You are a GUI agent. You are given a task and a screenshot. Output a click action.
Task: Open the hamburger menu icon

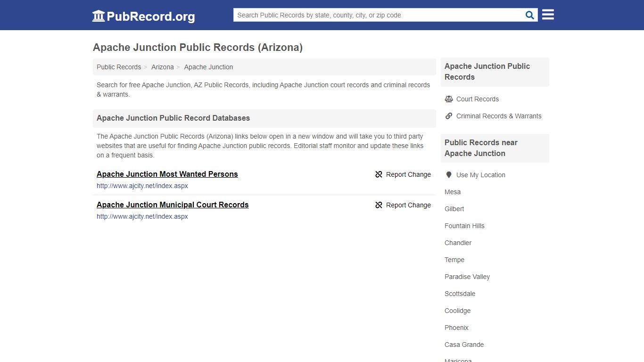[x=548, y=15]
